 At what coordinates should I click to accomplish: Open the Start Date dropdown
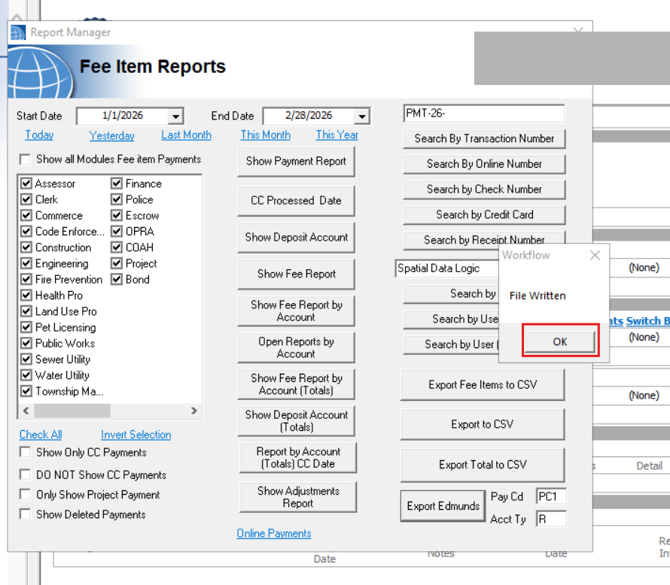tap(176, 117)
